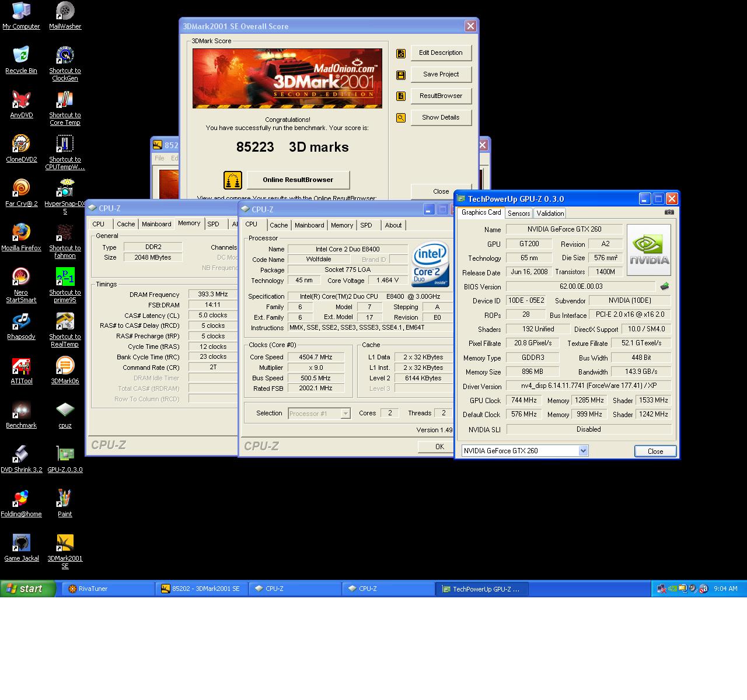Click the GPU-Z screenshot camera icon
Screen dimensions: 747x700
[669, 212]
